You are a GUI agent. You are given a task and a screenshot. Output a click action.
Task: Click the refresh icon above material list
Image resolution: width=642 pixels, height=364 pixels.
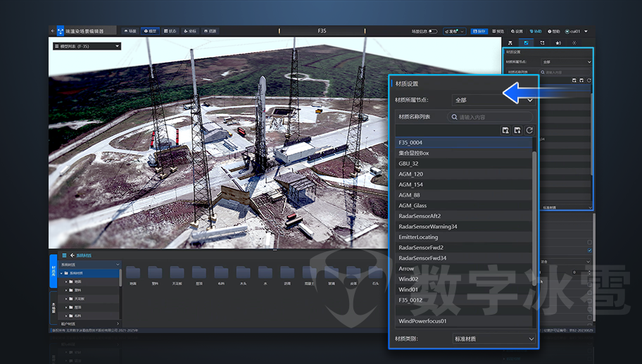click(529, 130)
